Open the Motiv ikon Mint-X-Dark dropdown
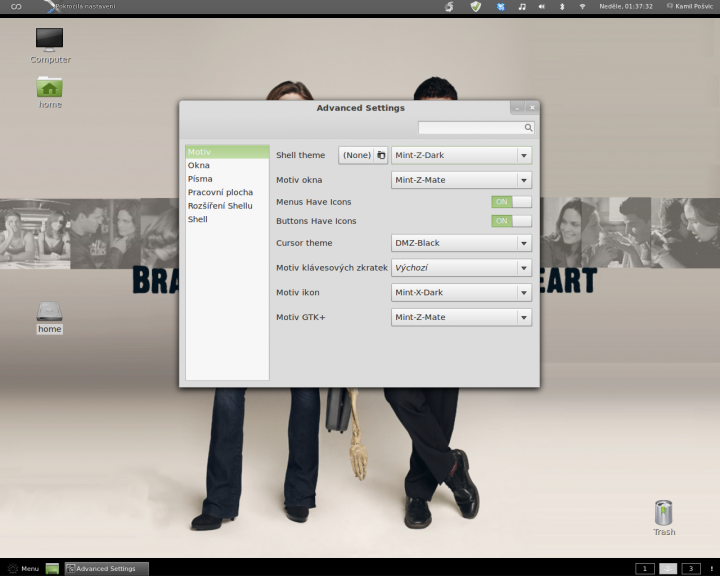The height and width of the screenshot is (576, 720). click(x=461, y=293)
